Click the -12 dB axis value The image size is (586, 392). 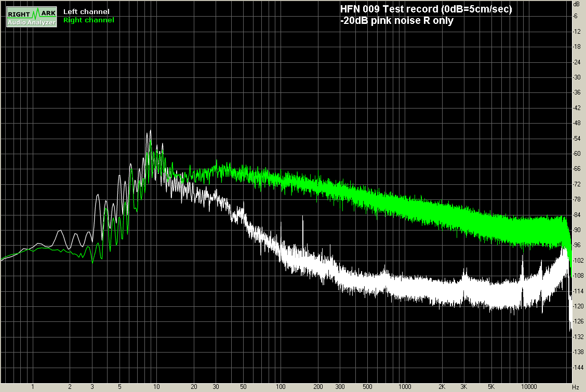click(577, 31)
